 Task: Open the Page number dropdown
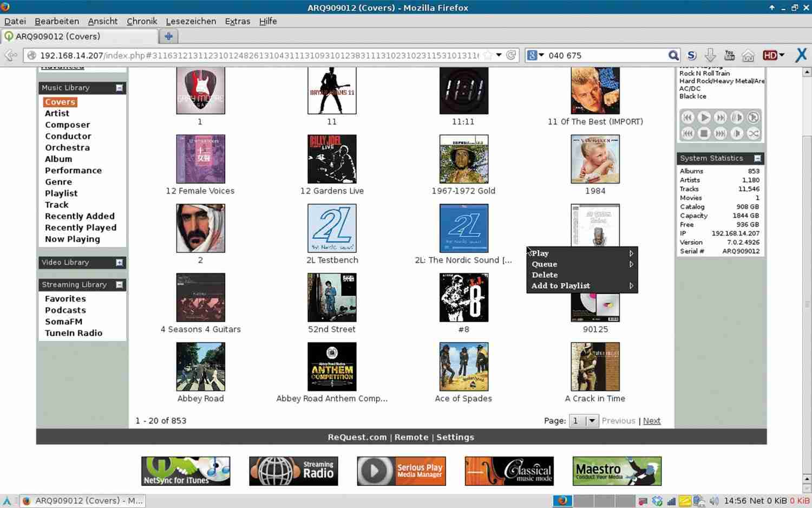584,421
